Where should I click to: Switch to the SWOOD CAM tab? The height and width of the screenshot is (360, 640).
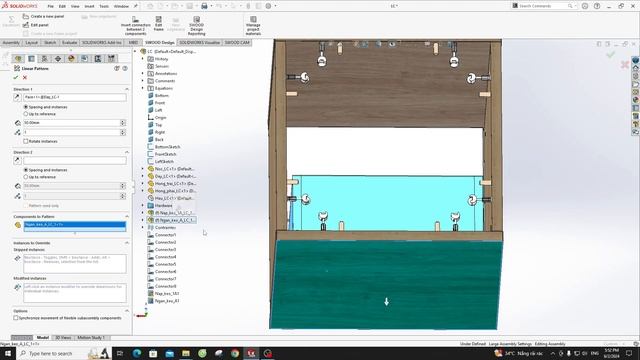tap(237, 42)
